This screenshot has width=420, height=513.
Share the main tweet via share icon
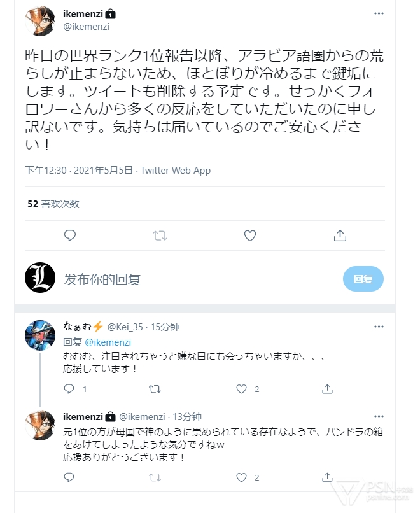pyautogui.click(x=340, y=235)
